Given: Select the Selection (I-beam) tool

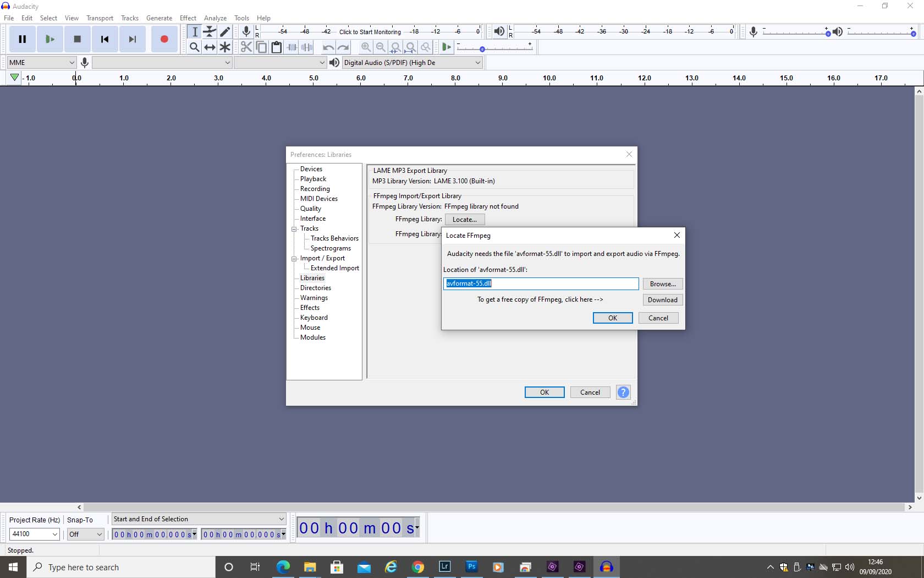Looking at the screenshot, I should [x=195, y=32].
